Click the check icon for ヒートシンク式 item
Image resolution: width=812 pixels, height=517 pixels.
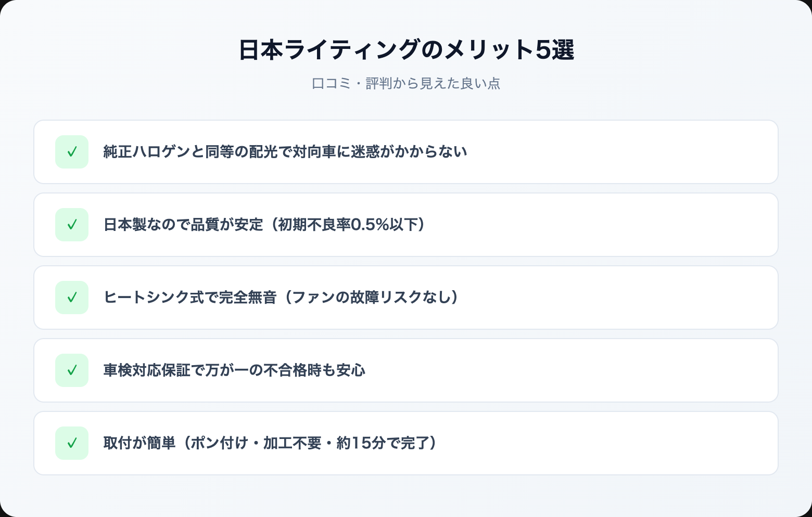coord(72,298)
